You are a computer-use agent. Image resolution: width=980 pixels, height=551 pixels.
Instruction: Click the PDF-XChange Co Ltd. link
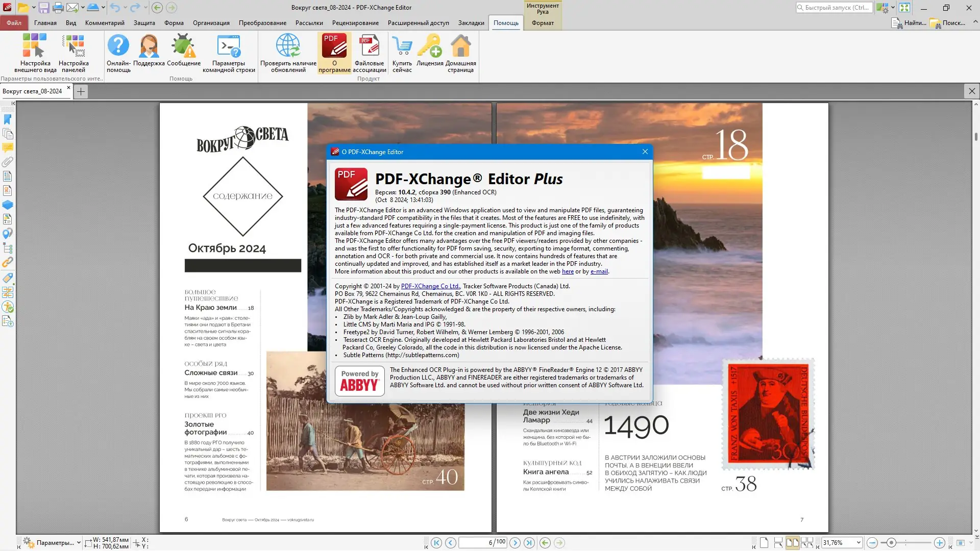pyautogui.click(x=430, y=286)
